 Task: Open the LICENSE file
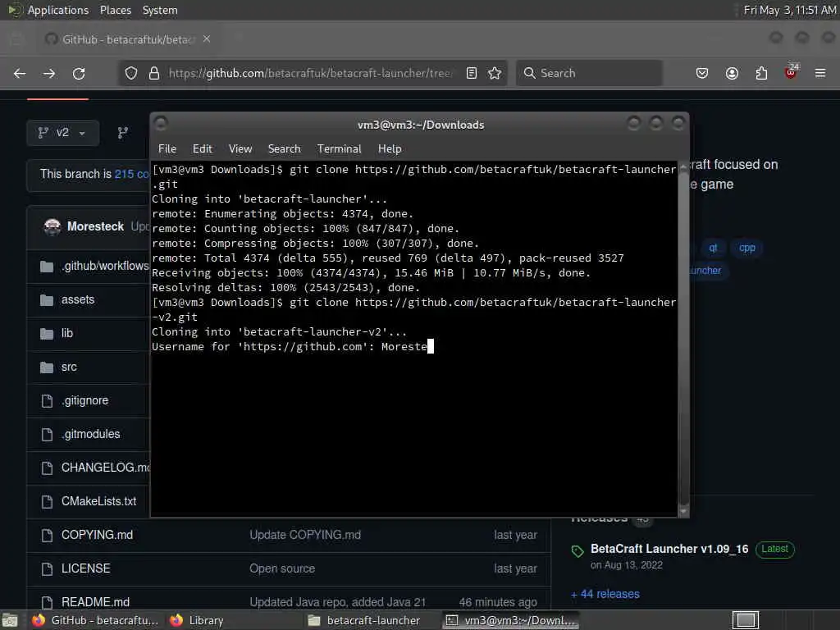pyautogui.click(x=85, y=568)
